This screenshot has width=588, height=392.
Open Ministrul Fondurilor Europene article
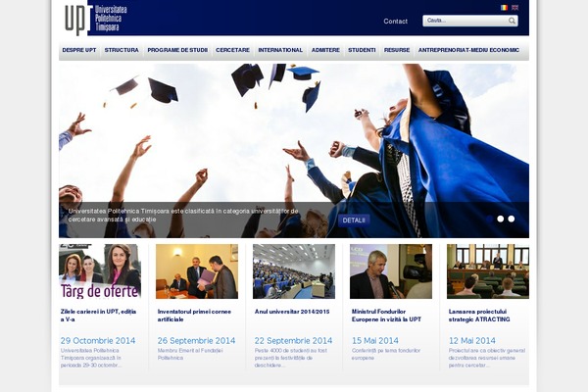point(386,316)
